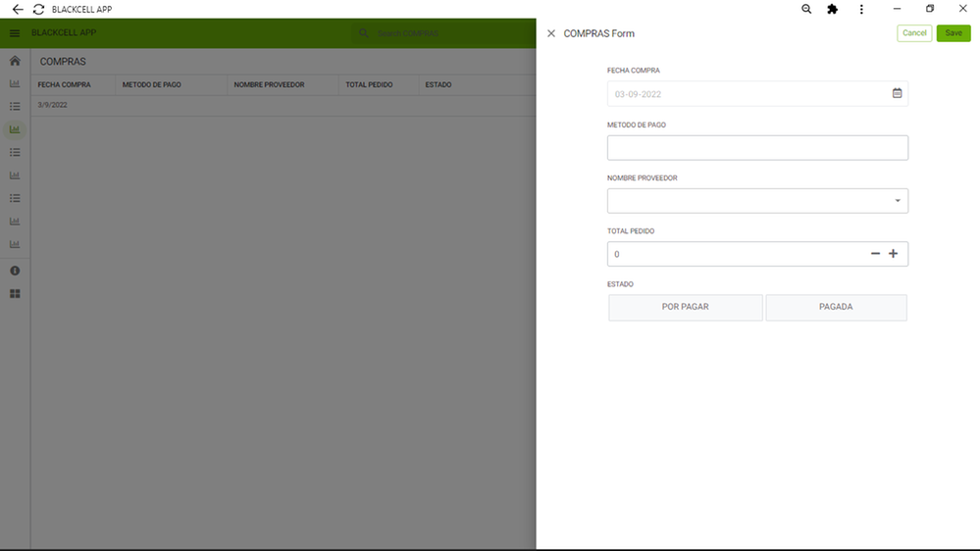
Task: Set ESTADO to PAGADA
Action: [836, 307]
